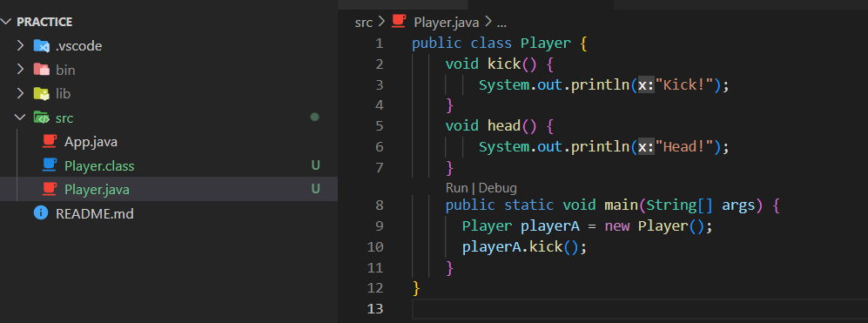Image resolution: width=868 pixels, height=323 pixels.
Task: Click the "Kick!" string literal
Action: click(x=685, y=85)
